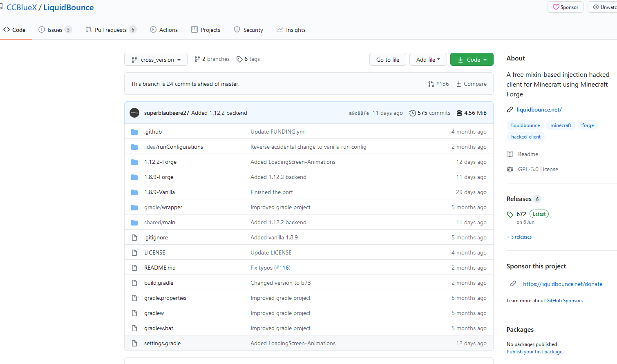Open the gradle.properties file
The width and height of the screenshot is (617, 364).
click(x=165, y=298)
